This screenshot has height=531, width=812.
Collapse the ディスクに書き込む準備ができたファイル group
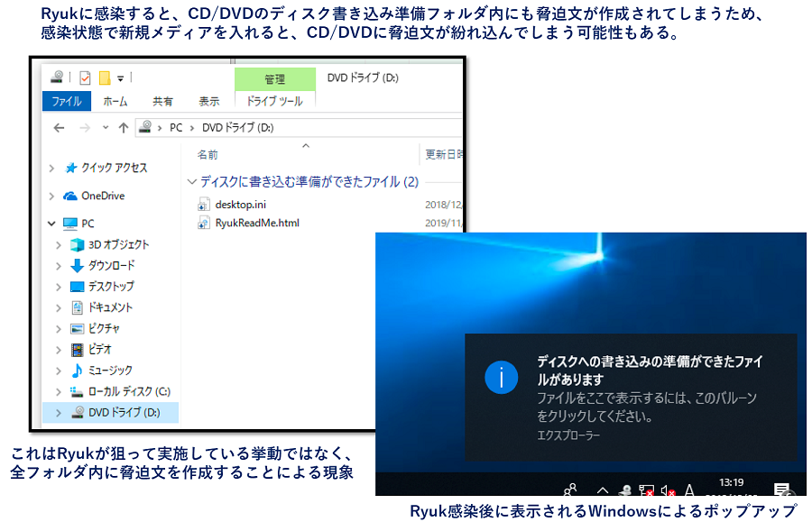pos(192,180)
